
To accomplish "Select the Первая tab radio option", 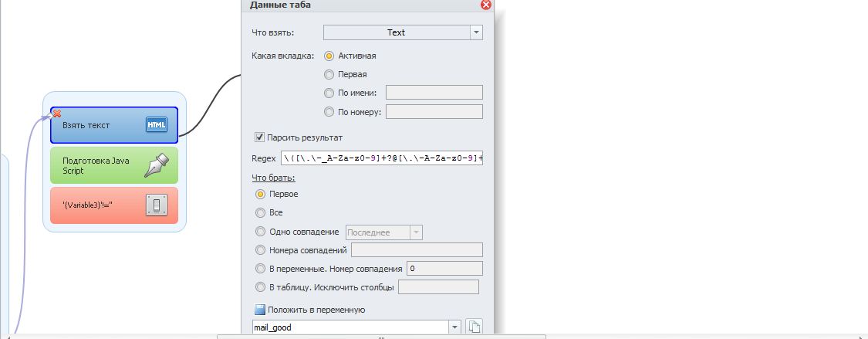I will [x=329, y=74].
